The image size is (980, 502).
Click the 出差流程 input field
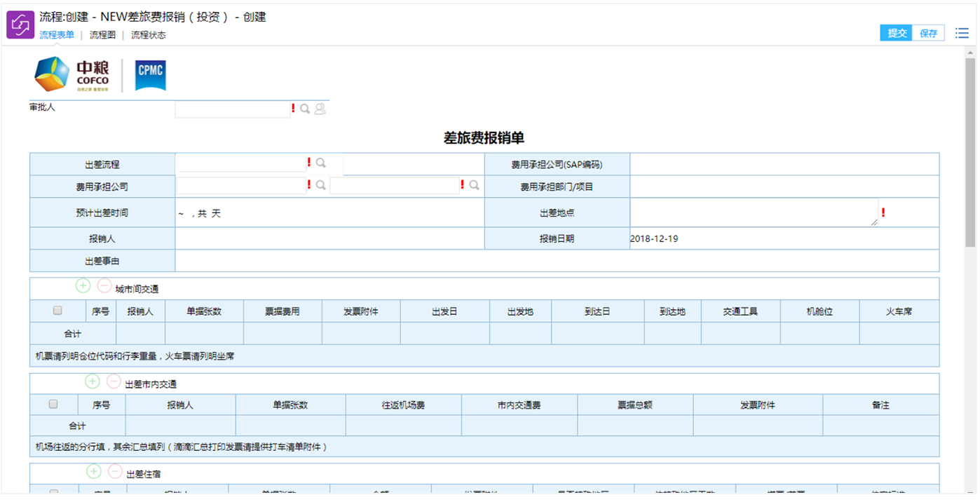pyautogui.click(x=241, y=163)
